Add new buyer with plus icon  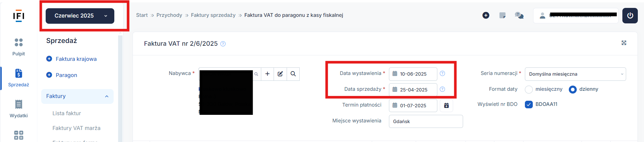click(x=267, y=74)
